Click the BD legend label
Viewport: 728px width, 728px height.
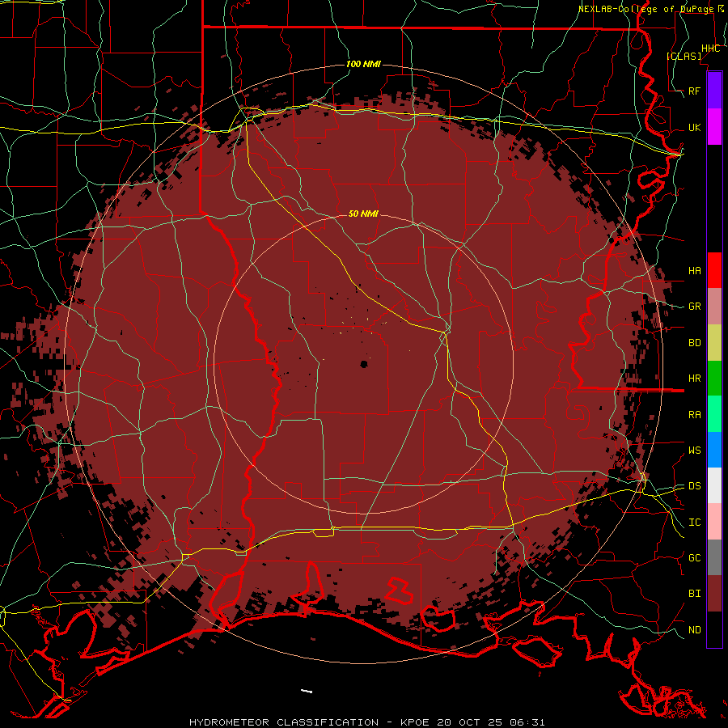click(x=695, y=343)
